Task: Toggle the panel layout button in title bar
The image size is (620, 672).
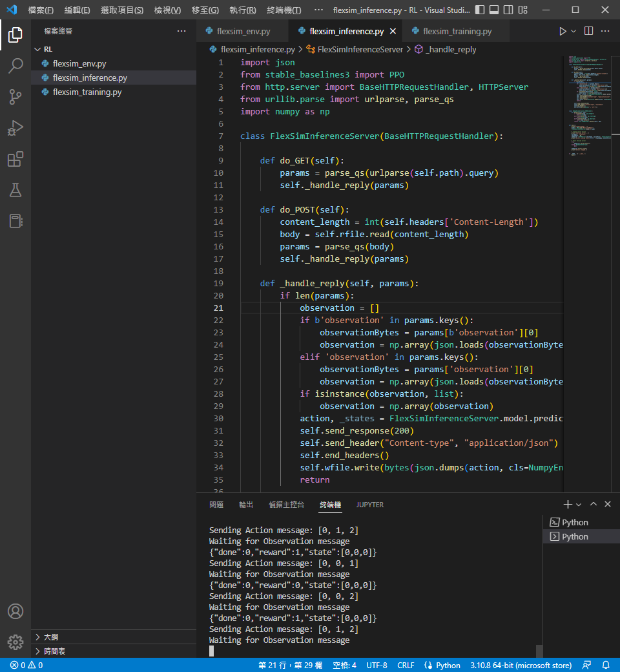Action: (x=494, y=10)
